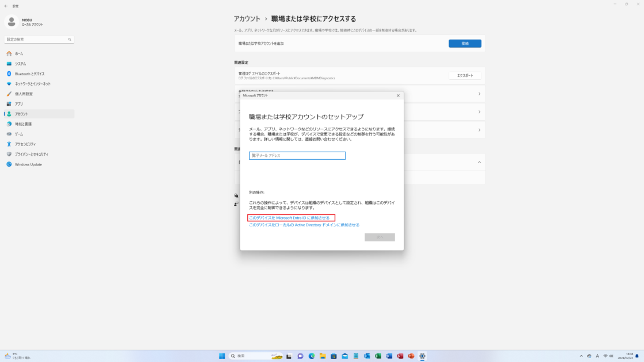Click the 次へ button in dialog
The width and height of the screenshot is (644, 362).
(379, 237)
